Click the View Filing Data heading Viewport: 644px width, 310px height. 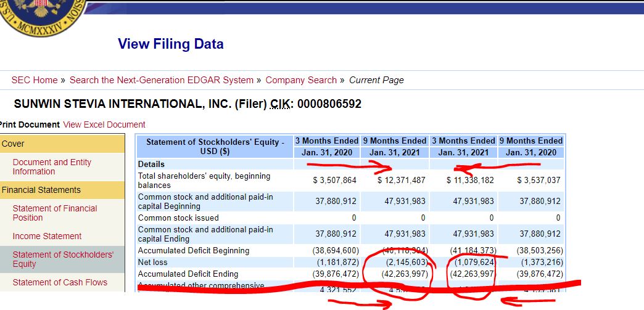tap(170, 44)
